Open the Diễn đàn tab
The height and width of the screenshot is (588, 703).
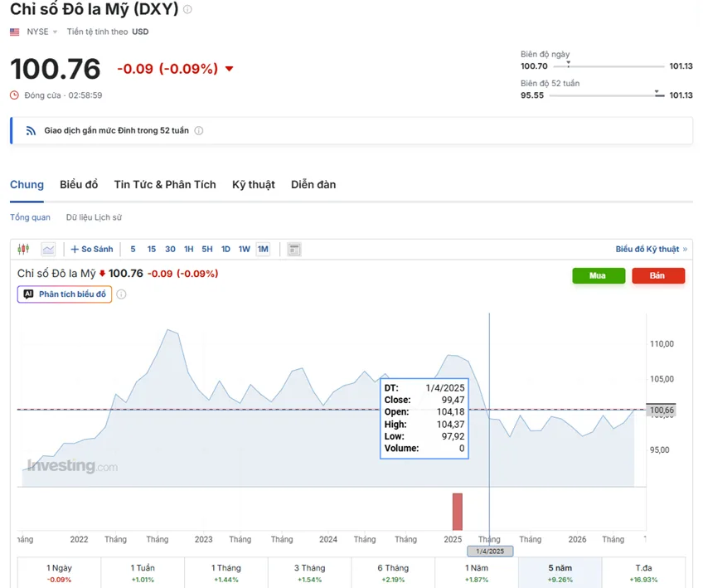coord(313,185)
